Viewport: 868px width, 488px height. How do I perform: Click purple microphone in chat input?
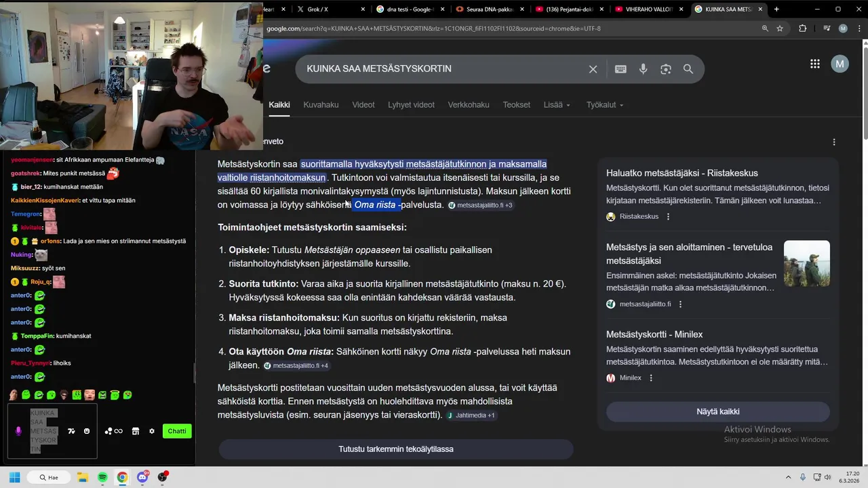[x=18, y=431]
